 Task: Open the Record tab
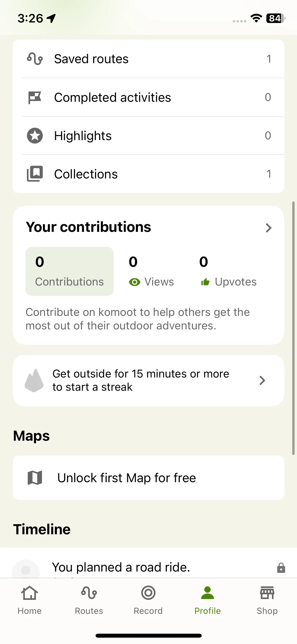148,600
